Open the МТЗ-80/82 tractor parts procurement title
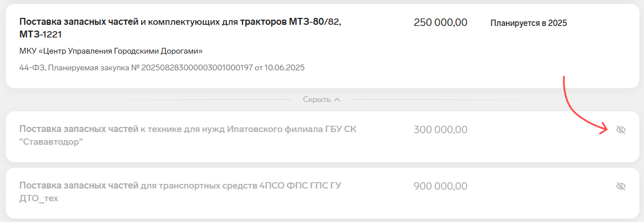 [180, 28]
